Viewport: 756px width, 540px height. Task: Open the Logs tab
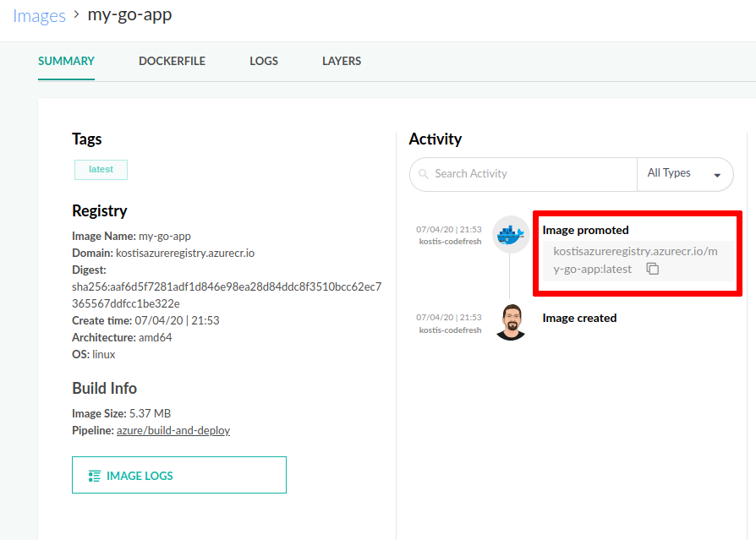pos(264,61)
